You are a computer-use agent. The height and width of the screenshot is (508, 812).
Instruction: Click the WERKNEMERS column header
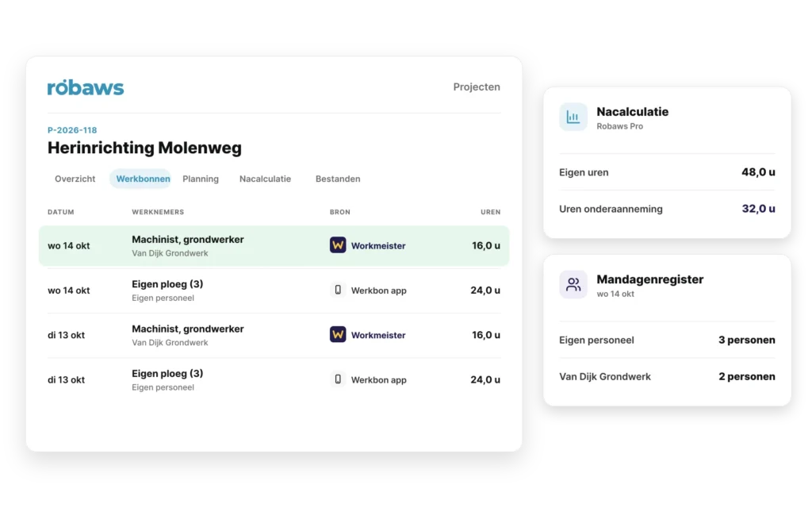pyautogui.click(x=158, y=212)
